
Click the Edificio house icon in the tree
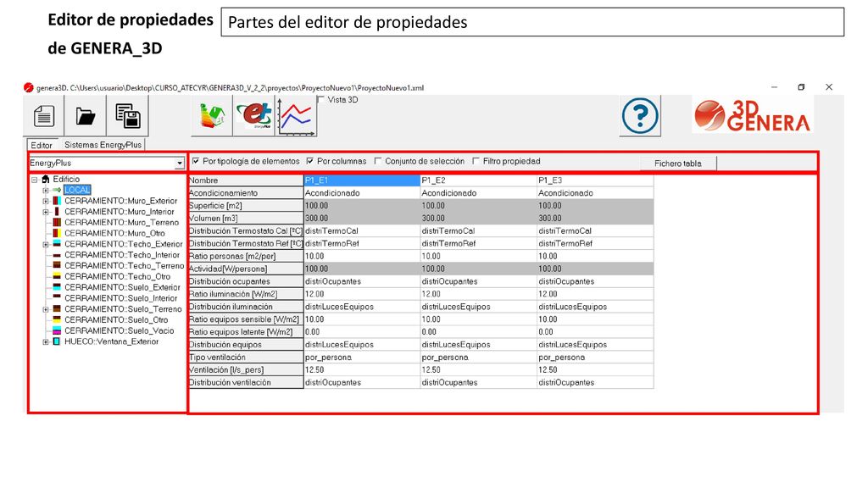point(46,180)
